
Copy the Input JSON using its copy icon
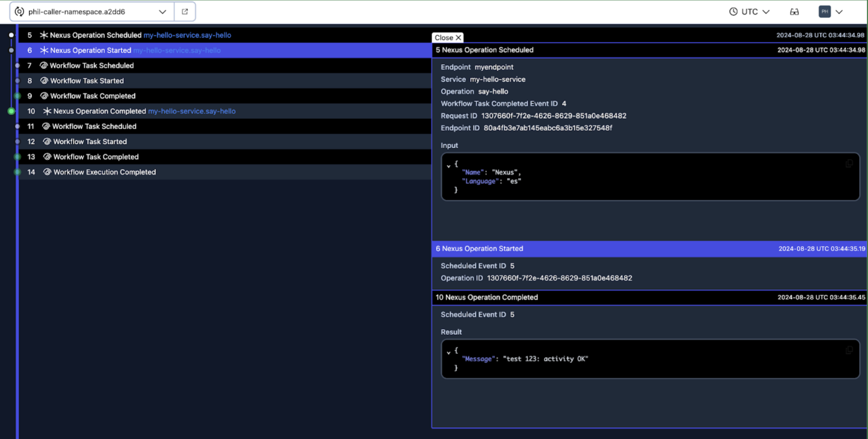849,164
